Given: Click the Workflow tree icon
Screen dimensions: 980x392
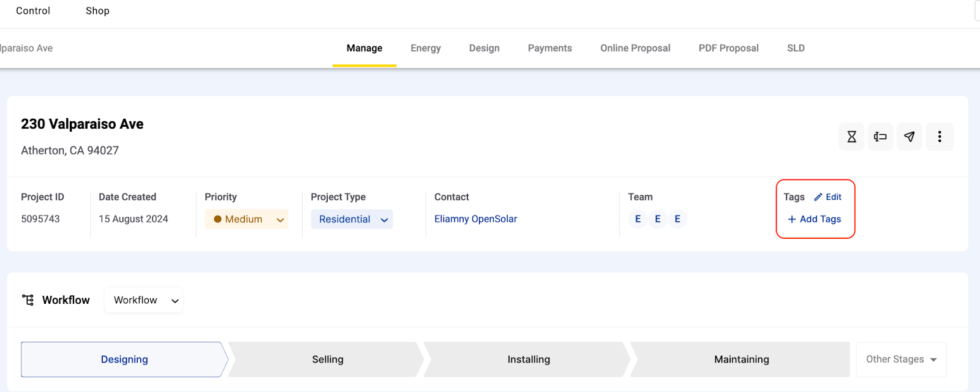Looking at the screenshot, I should click(x=28, y=300).
